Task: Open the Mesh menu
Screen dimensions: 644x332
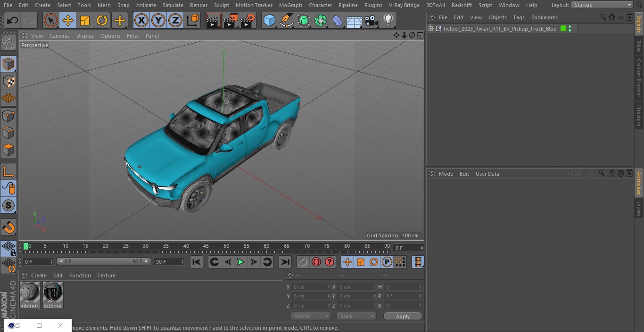Action: 104,5
